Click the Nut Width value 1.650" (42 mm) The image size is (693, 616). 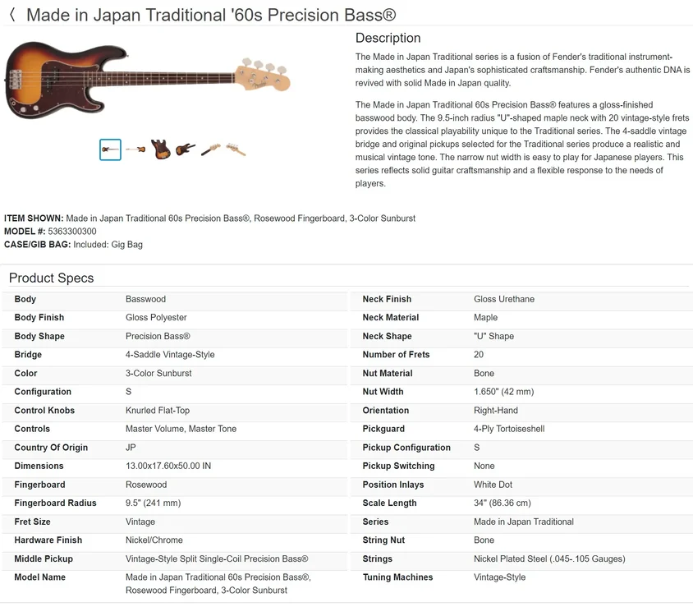tap(504, 392)
